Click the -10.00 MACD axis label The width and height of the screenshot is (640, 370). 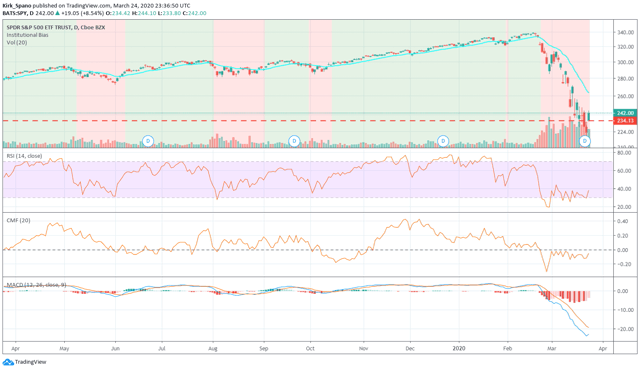[x=625, y=310]
